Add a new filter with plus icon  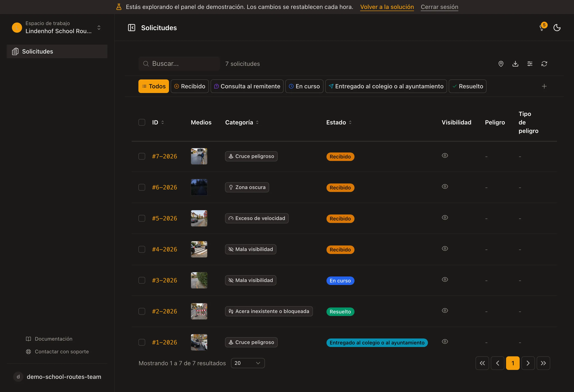coord(544,86)
